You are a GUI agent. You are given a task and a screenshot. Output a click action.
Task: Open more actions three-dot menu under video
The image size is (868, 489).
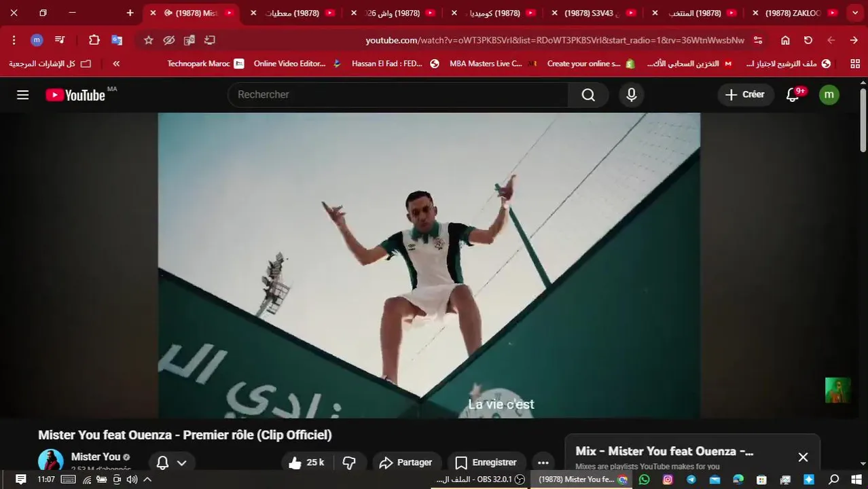tap(543, 463)
